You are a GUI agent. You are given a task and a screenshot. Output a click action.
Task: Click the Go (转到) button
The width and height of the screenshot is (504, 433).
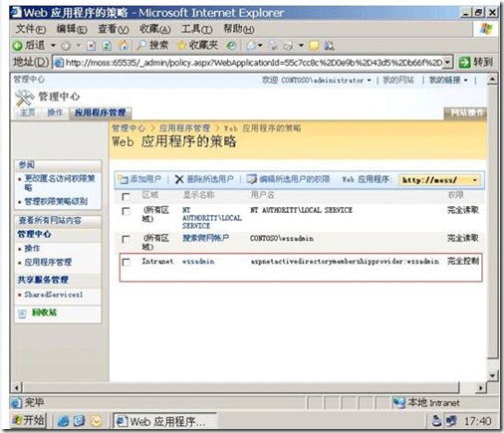pyautogui.click(x=476, y=62)
